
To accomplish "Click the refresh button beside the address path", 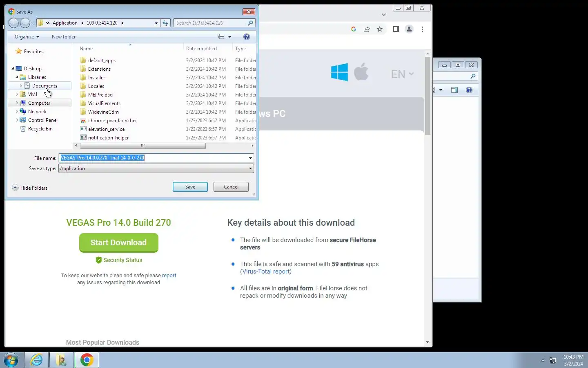I will 165,23.
